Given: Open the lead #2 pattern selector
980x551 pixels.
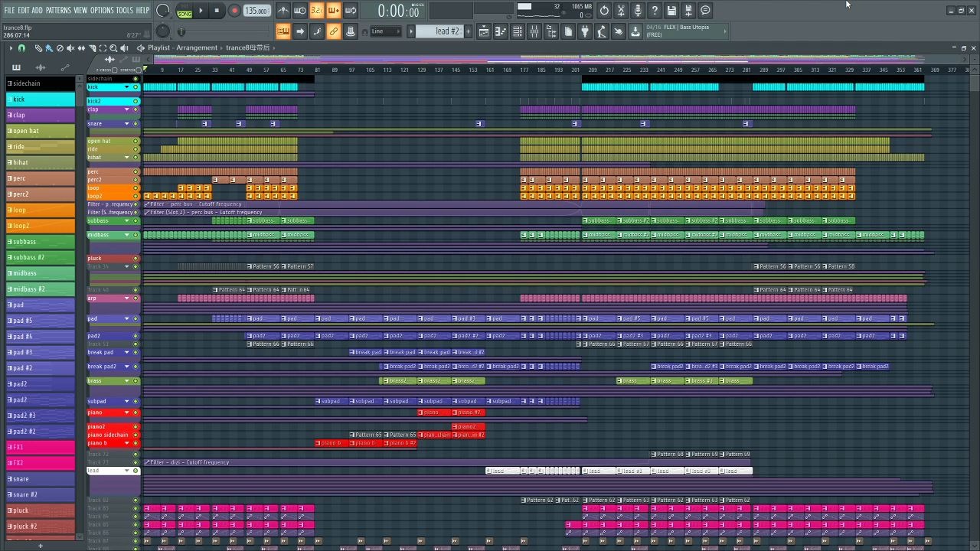Looking at the screenshot, I should pos(439,31).
